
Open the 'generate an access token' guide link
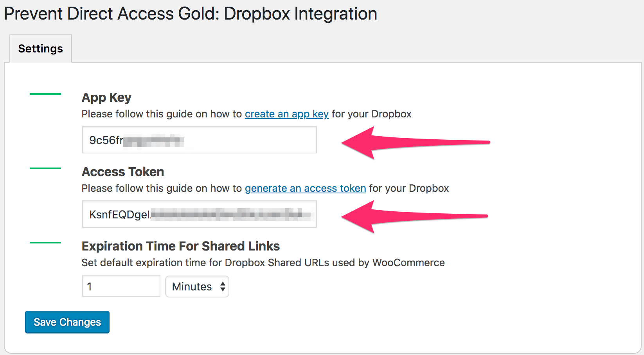coord(305,188)
